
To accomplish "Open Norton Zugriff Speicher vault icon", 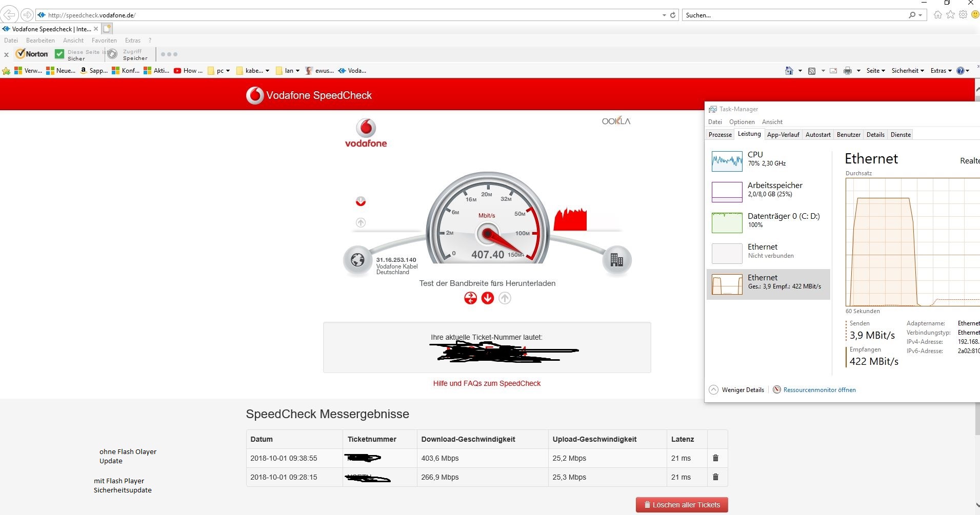I will click(113, 54).
